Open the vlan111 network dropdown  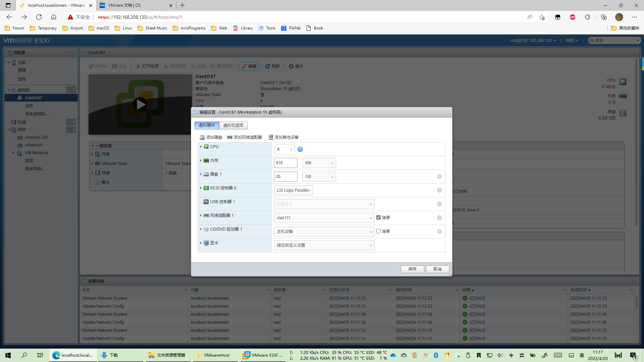pyautogui.click(x=324, y=218)
